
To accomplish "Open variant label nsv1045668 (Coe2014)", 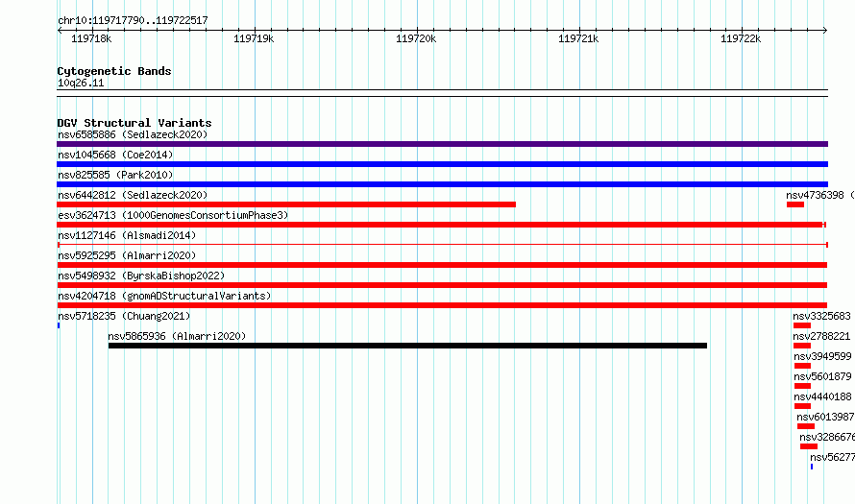I will (115, 155).
